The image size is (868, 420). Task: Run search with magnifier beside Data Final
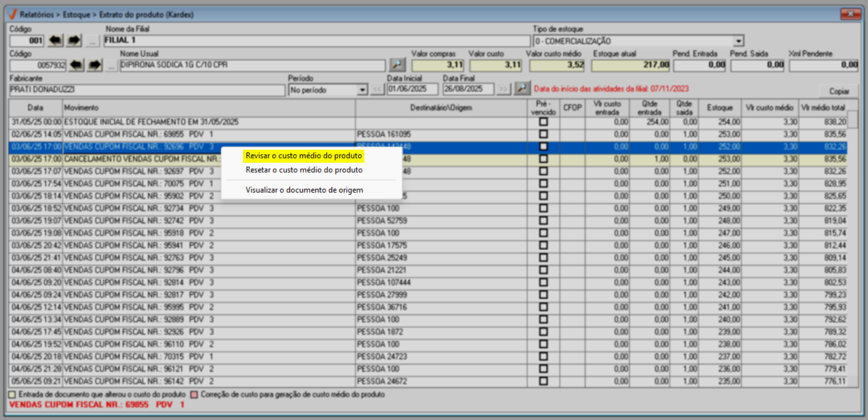pos(522,89)
